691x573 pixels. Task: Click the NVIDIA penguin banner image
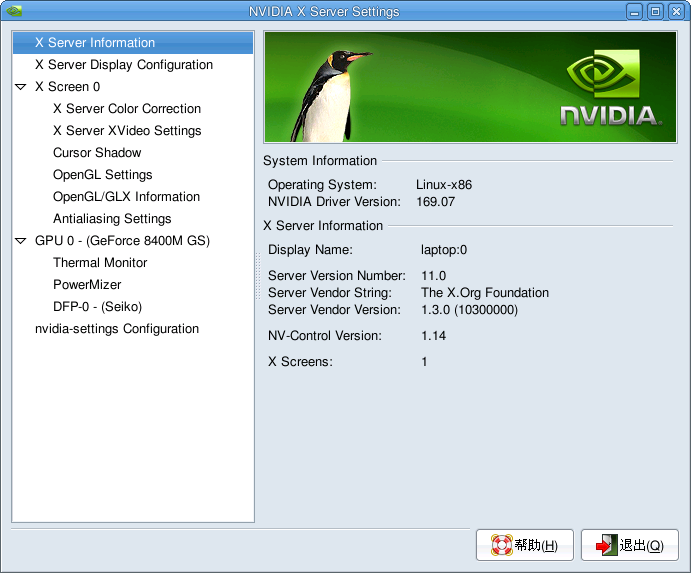[470, 87]
